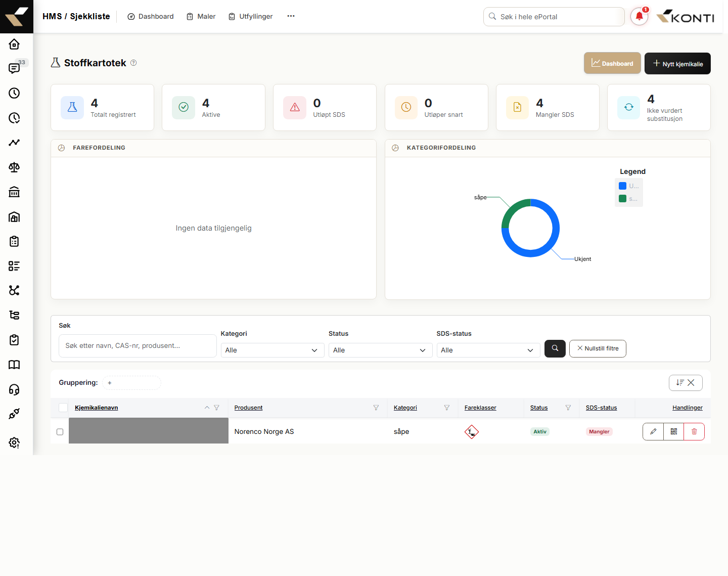728x576 pixels.
Task: Open the network nodes icon in sidebar
Action: point(14,290)
